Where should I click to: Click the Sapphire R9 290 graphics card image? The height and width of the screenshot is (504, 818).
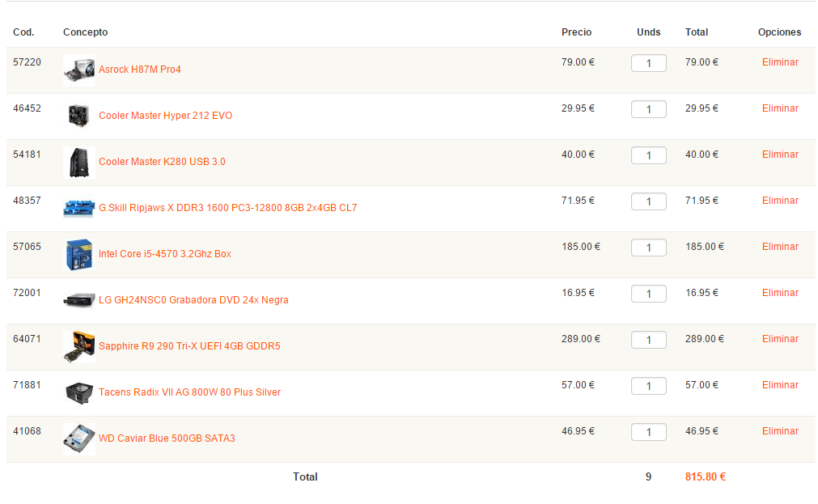pos(79,347)
